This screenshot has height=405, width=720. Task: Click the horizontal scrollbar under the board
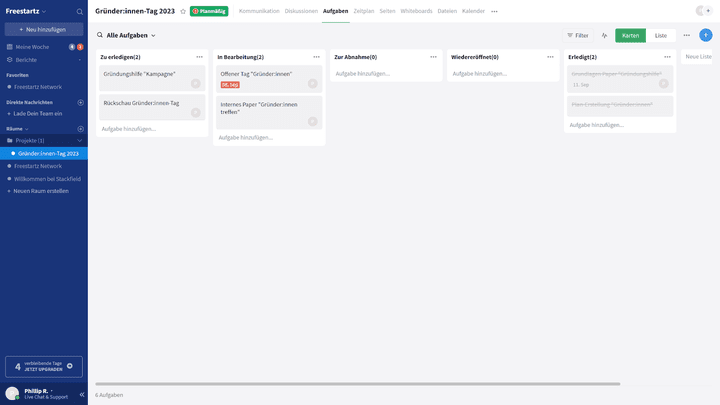pyautogui.click(x=358, y=384)
